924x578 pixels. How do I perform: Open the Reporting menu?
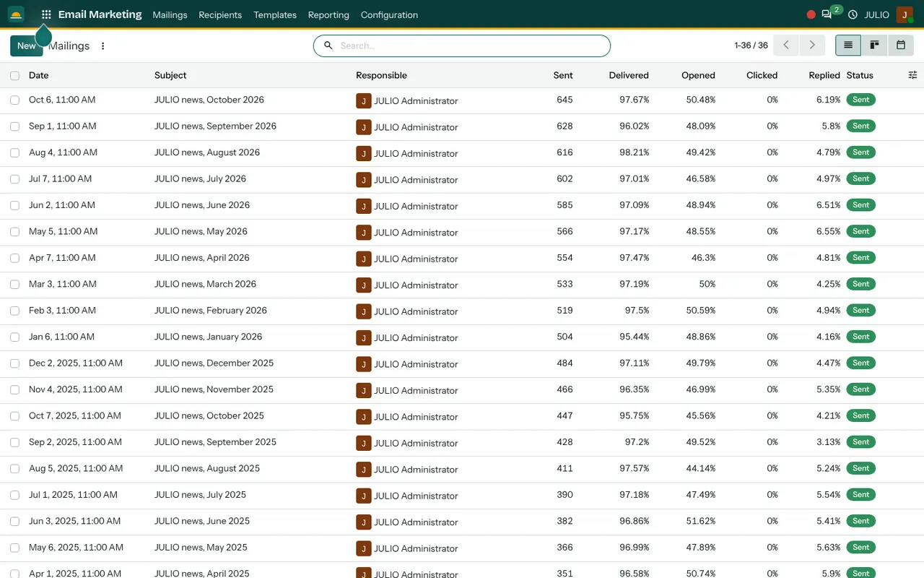(x=328, y=14)
